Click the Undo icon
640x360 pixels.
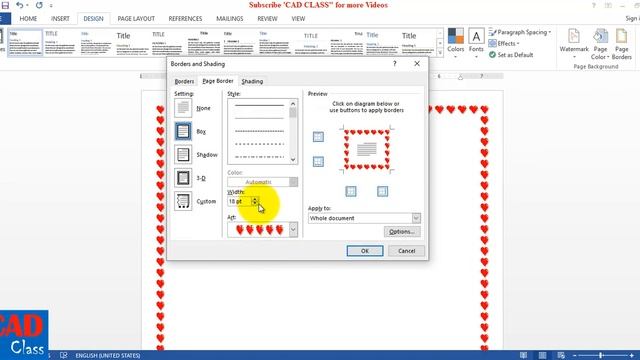pos(20,5)
